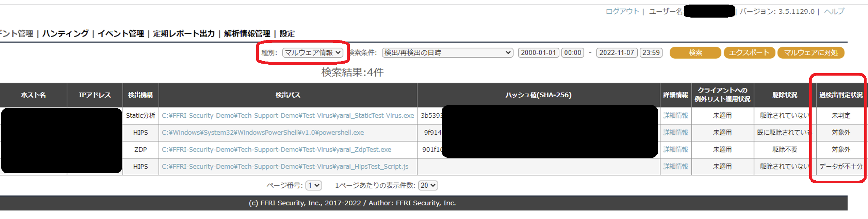Open the 設定 menu item
Viewport: 868px width, 219px height.
[x=287, y=34]
